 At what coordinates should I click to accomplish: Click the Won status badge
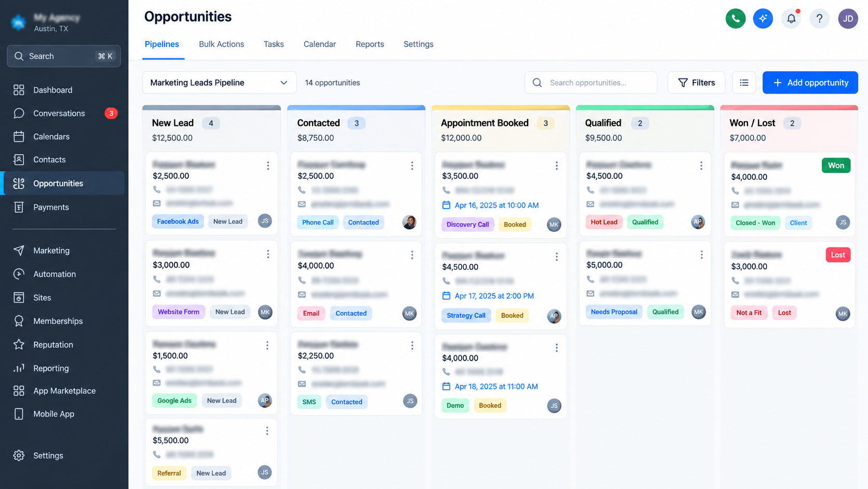click(x=836, y=165)
